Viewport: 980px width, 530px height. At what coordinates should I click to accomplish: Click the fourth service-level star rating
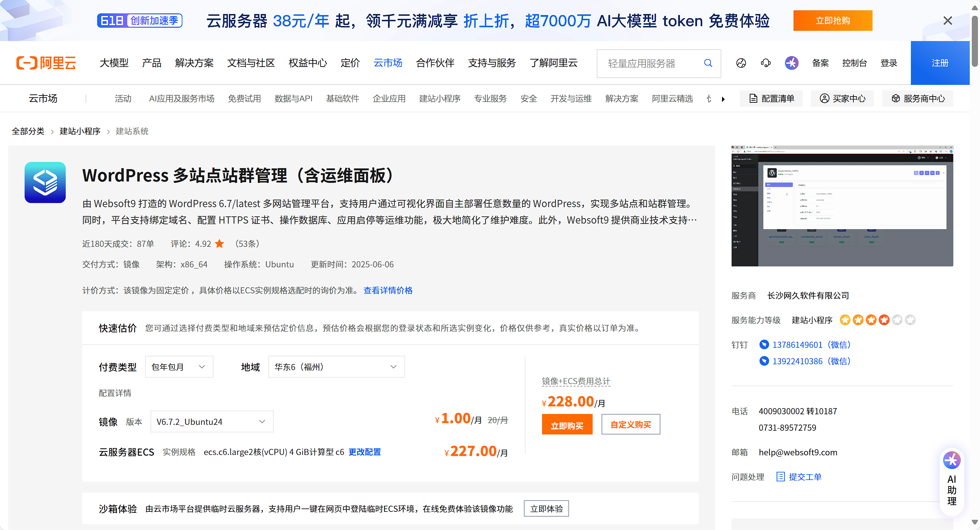[x=884, y=320]
